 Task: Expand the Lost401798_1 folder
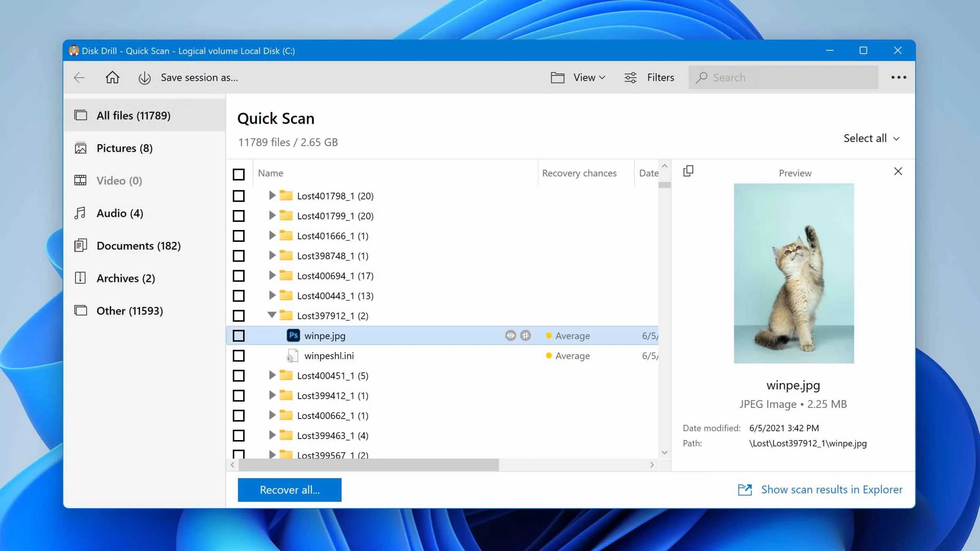272,196
